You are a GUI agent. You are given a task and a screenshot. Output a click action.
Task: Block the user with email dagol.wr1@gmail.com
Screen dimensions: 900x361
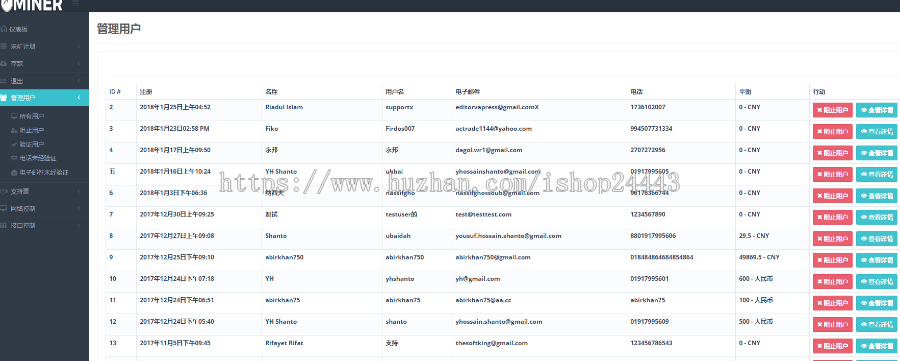832,153
